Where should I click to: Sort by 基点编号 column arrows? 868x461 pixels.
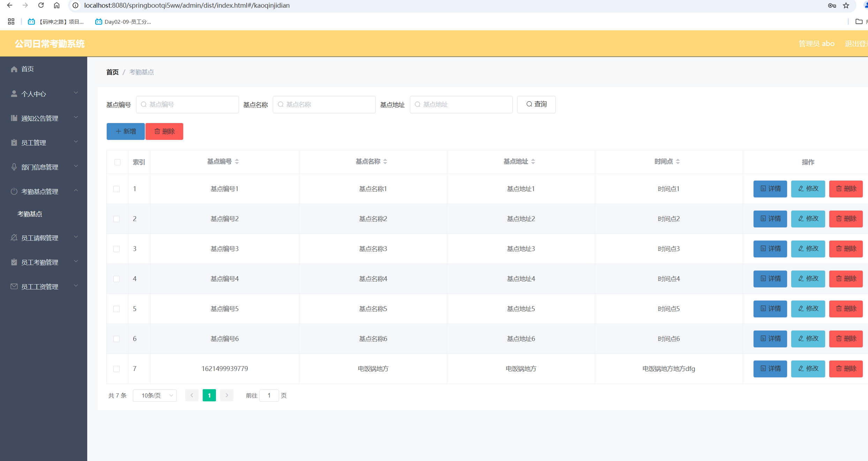[x=237, y=161]
